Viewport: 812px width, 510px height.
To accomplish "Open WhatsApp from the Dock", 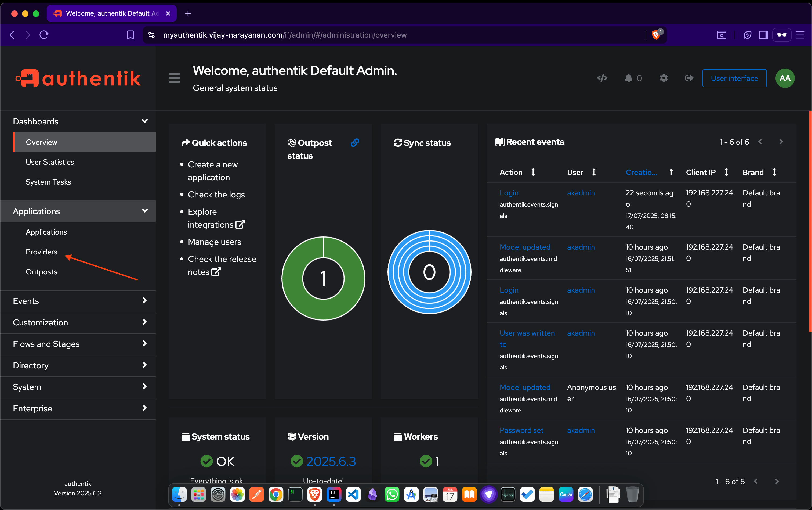I will click(x=392, y=494).
